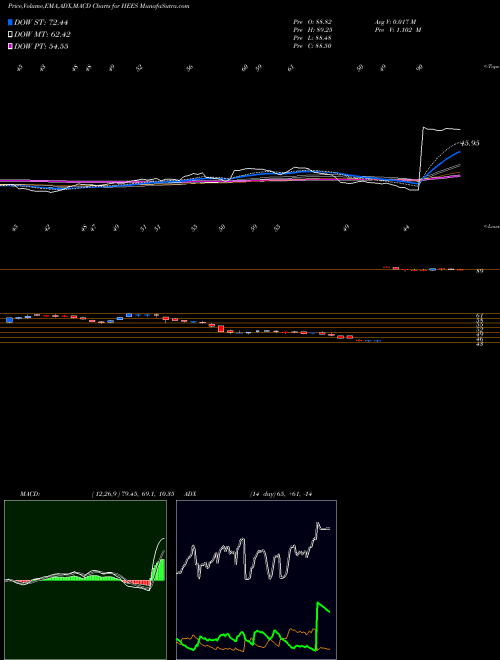Viewport: 500px width, 660px height.
Task: Click the blue candlestick near the 89 level
Action: 432,269
